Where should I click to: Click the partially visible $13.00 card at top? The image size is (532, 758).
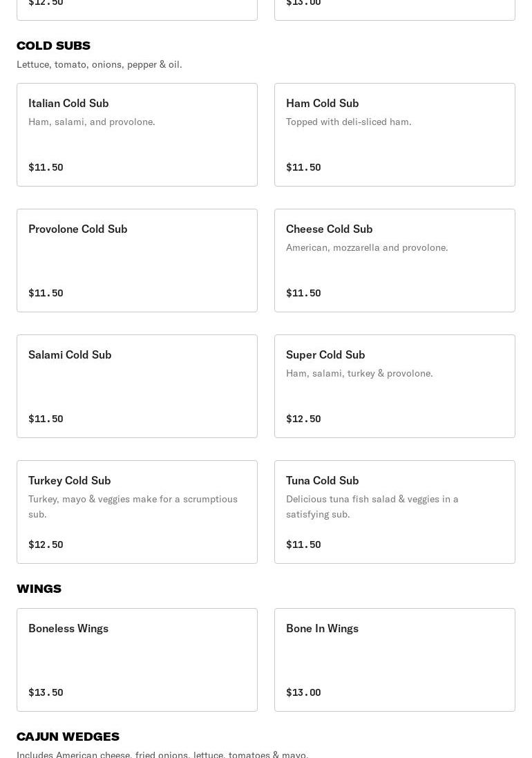click(x=395, y=8)
